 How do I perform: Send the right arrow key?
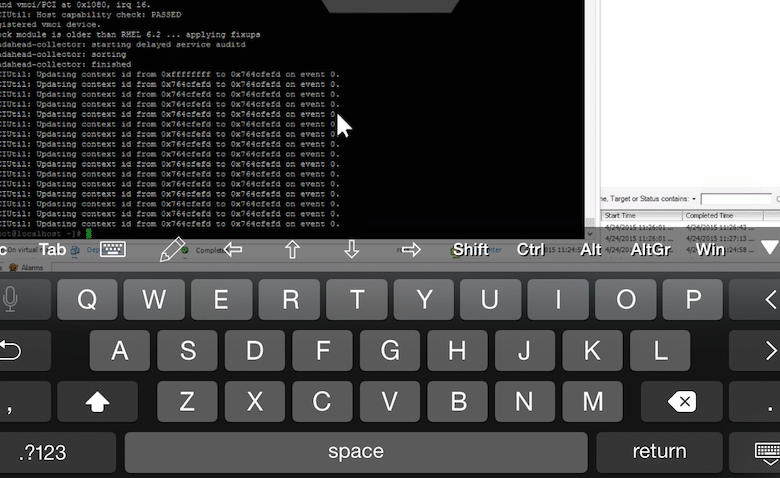coord(411,249)
